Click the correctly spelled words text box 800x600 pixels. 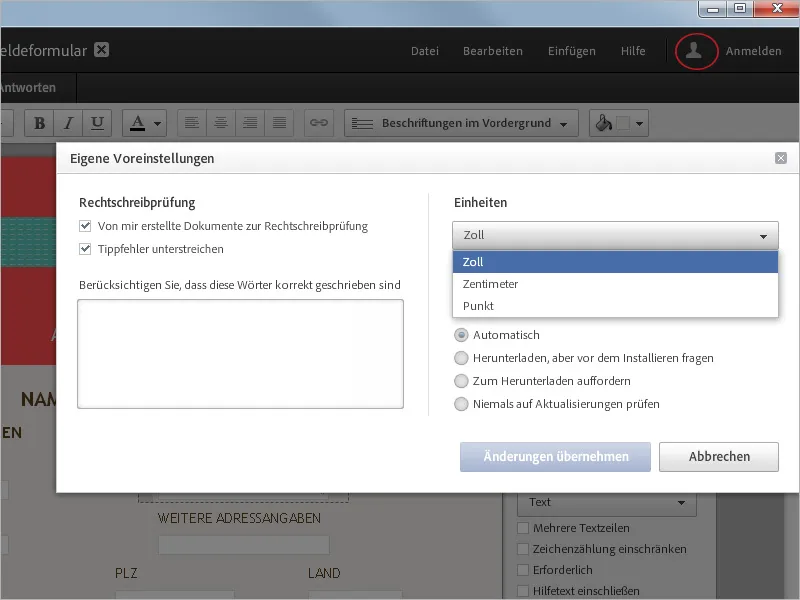tap(240, 354)
